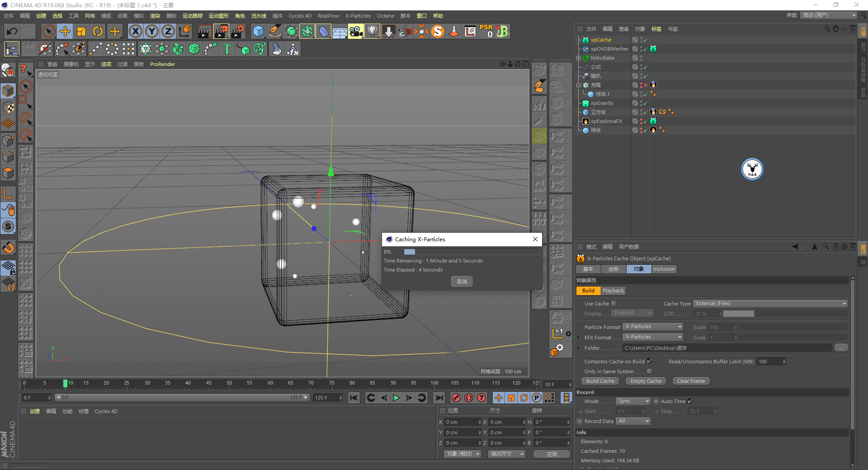Screen dimensions: 868x470
Task: Expand the Record Mode Sync dropdown
Action: click(633, 401)
